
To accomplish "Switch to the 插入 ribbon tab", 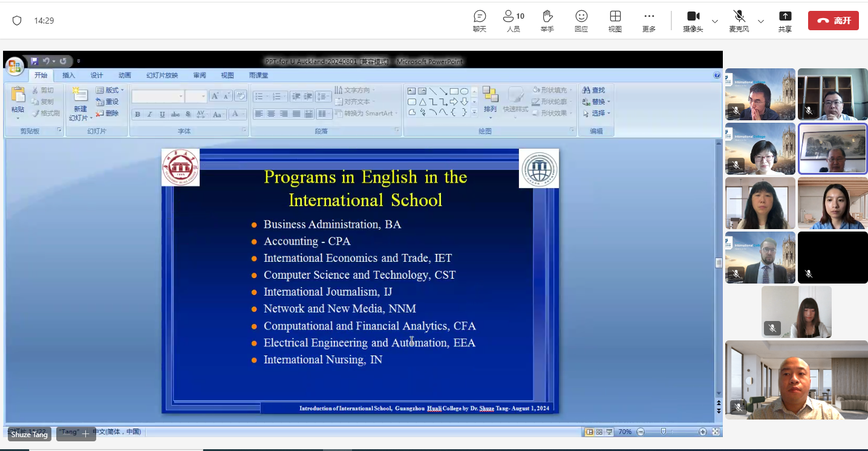I will tap(69, 76).
